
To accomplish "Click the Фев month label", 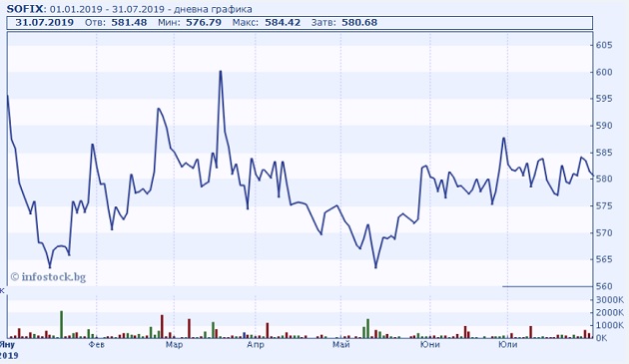I will pos(97,344).
